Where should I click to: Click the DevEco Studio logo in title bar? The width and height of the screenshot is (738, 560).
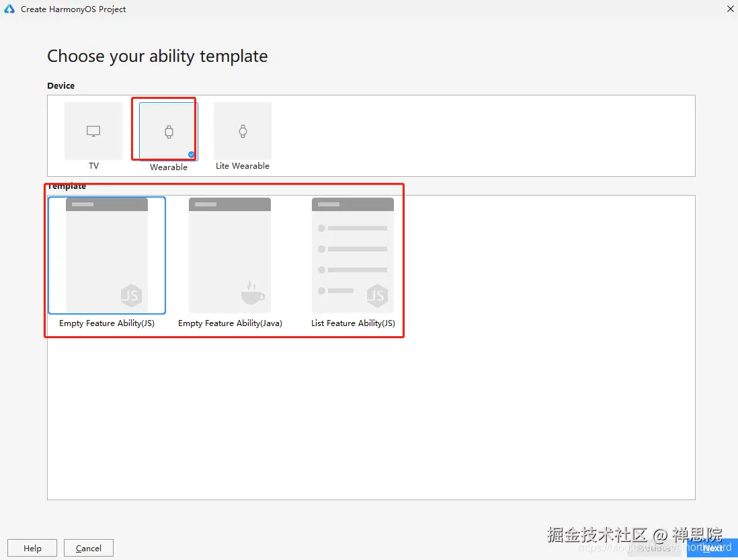pyautogui.click(x=9, y=9)
